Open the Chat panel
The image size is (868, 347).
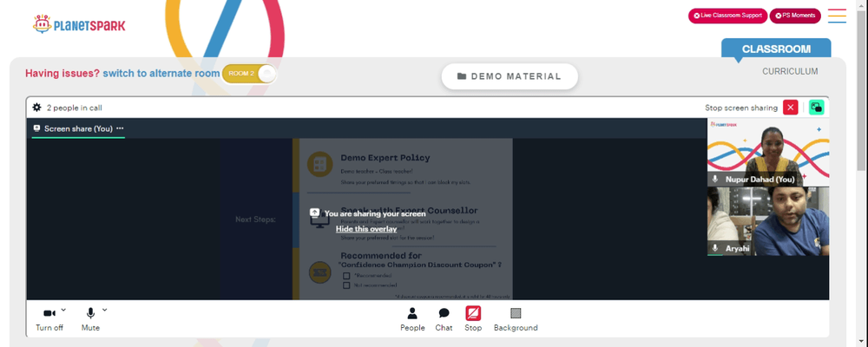click(444, 319)
